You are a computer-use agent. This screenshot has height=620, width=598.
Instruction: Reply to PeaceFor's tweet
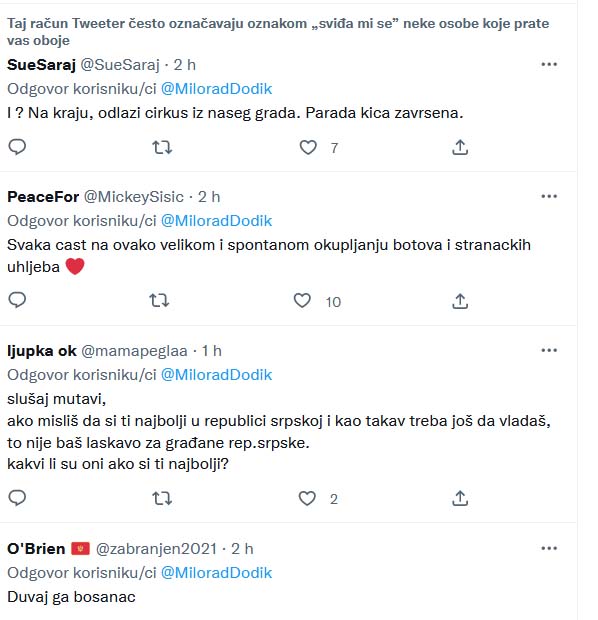coord(17,301)
